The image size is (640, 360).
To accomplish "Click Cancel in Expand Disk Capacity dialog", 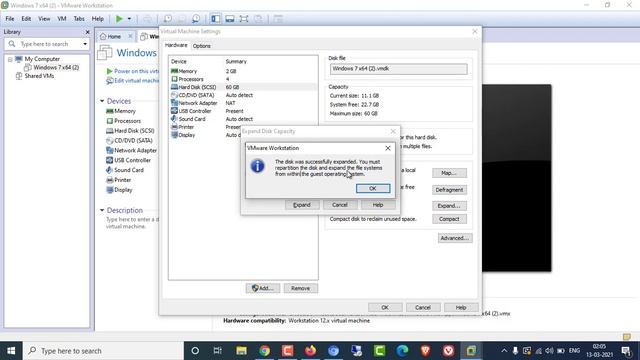I will click(340, 205).
